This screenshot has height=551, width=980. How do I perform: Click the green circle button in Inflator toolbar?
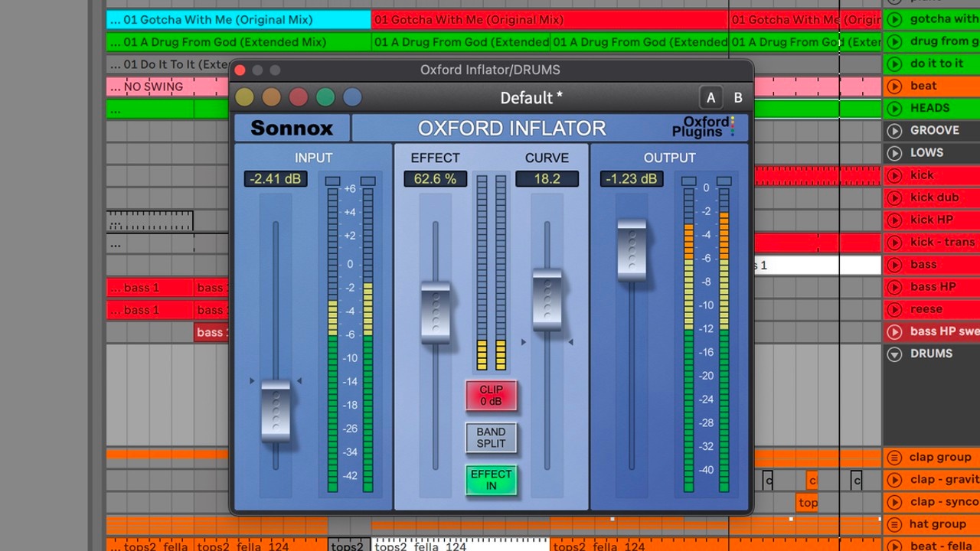(325, 97)
